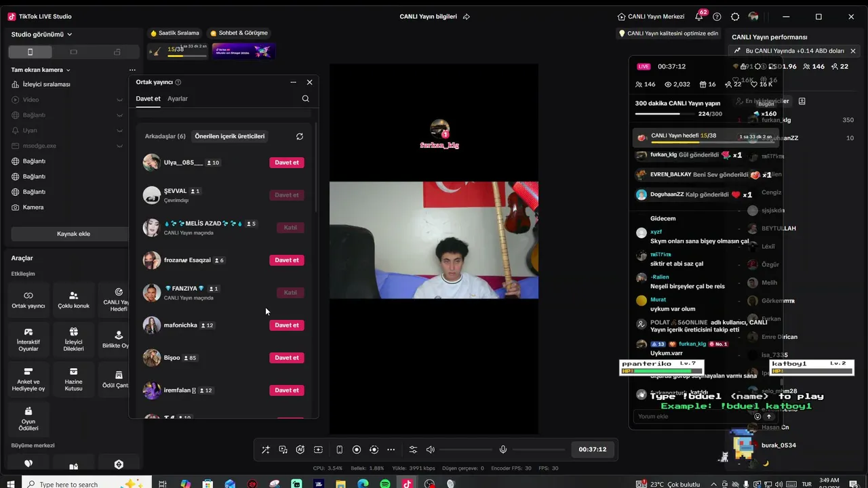
Task: Mute the speaker output
Action: 430,449
